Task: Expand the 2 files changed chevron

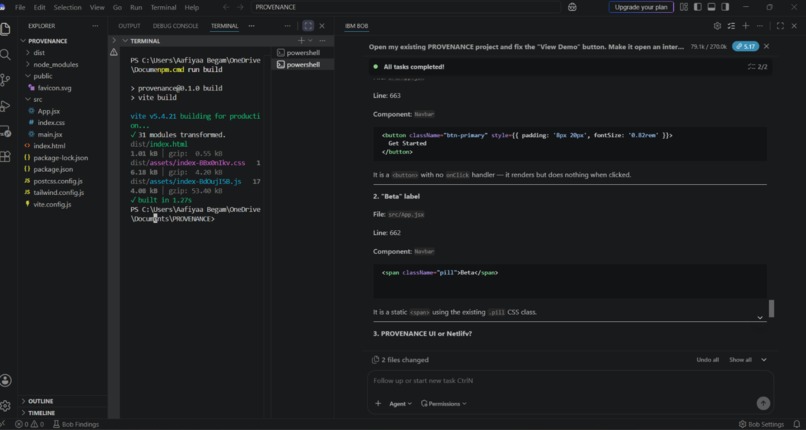Action: click(x=764, y=360)
